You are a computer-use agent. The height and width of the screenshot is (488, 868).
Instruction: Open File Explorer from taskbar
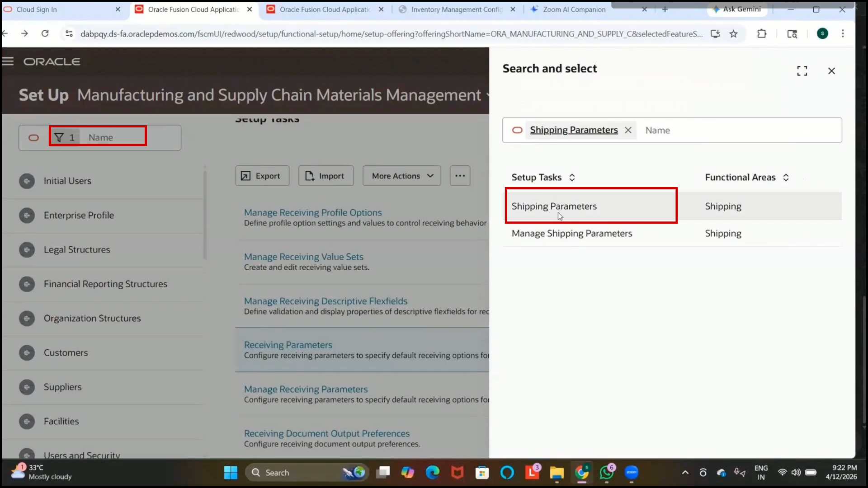[557, 473]
